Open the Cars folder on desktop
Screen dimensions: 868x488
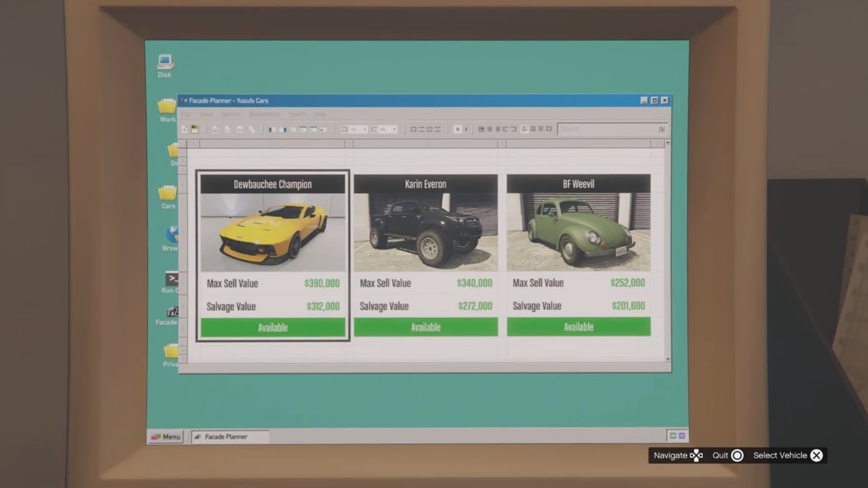coord(168,197)
